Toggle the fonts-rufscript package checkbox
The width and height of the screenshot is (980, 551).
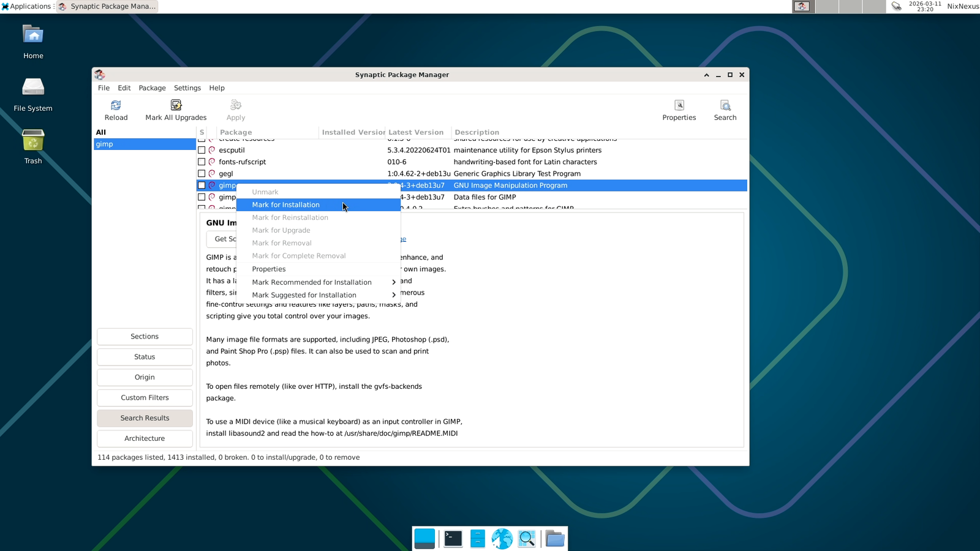[x=202, y=162]
